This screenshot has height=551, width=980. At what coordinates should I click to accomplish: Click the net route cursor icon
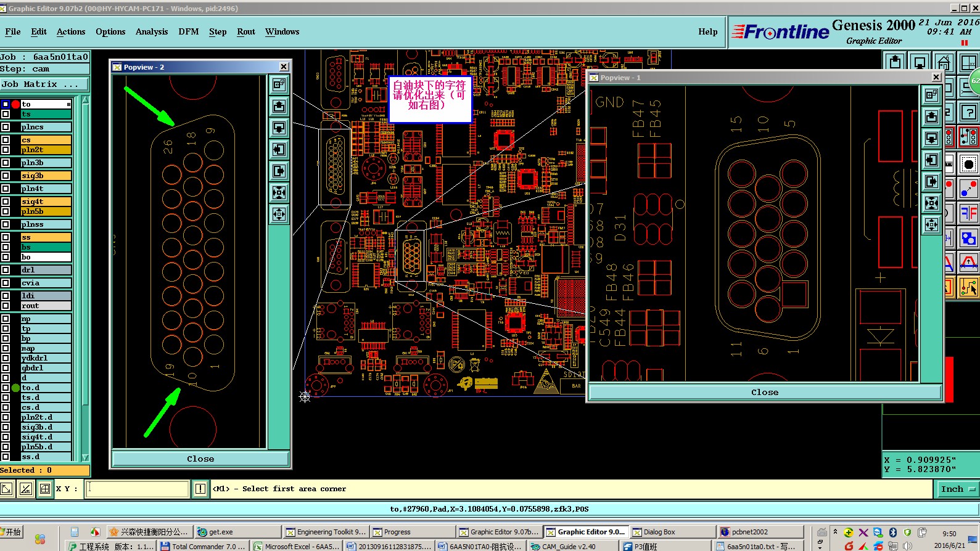(x=969, y=287)
